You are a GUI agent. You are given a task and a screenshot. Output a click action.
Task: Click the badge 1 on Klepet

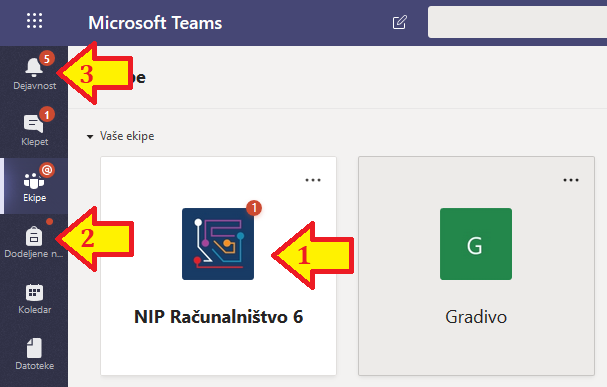[47, 115]
